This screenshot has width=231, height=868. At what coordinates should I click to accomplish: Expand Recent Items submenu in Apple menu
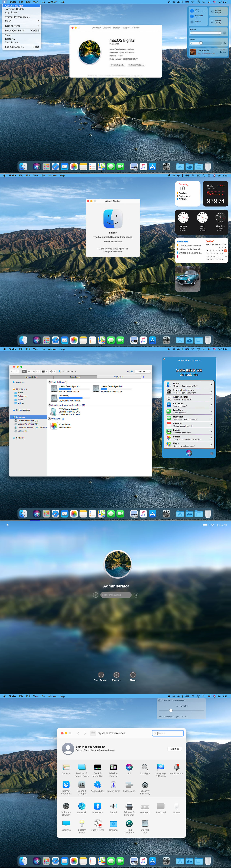click(21, 26)
